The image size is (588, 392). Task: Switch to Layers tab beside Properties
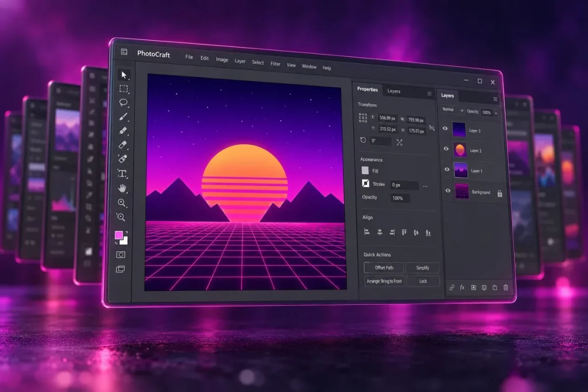point(394,91)
